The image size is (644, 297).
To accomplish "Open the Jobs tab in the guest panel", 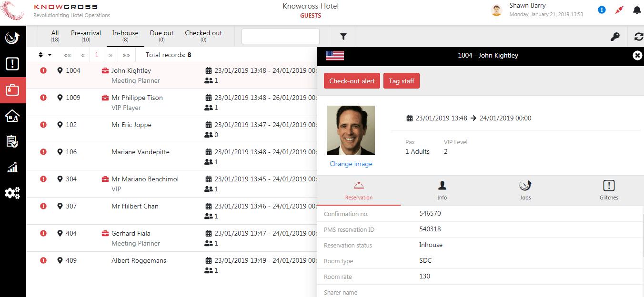I will click(525, 190).
